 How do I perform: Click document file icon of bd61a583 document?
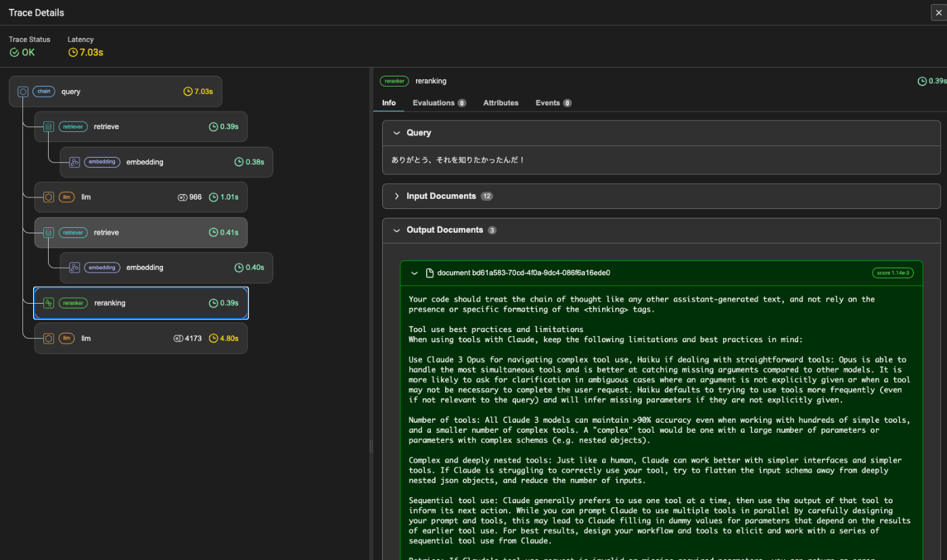[430, 273]
